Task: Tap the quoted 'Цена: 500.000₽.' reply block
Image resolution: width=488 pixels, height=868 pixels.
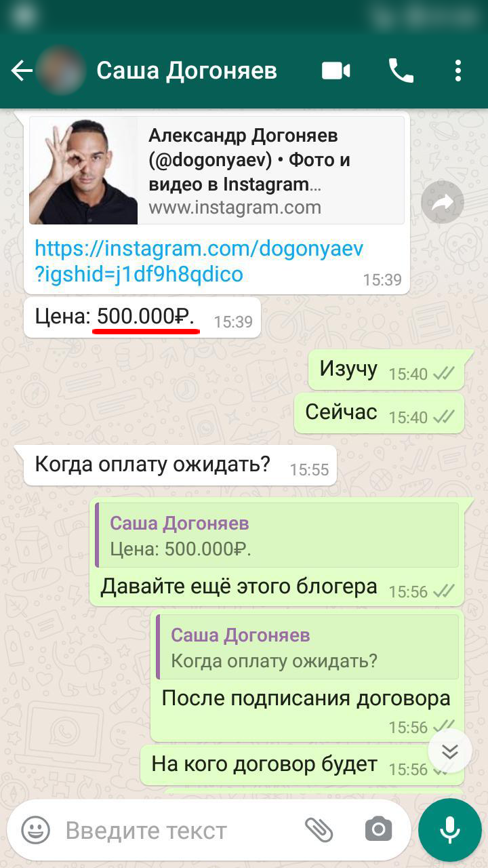Action: click(277, 535)
